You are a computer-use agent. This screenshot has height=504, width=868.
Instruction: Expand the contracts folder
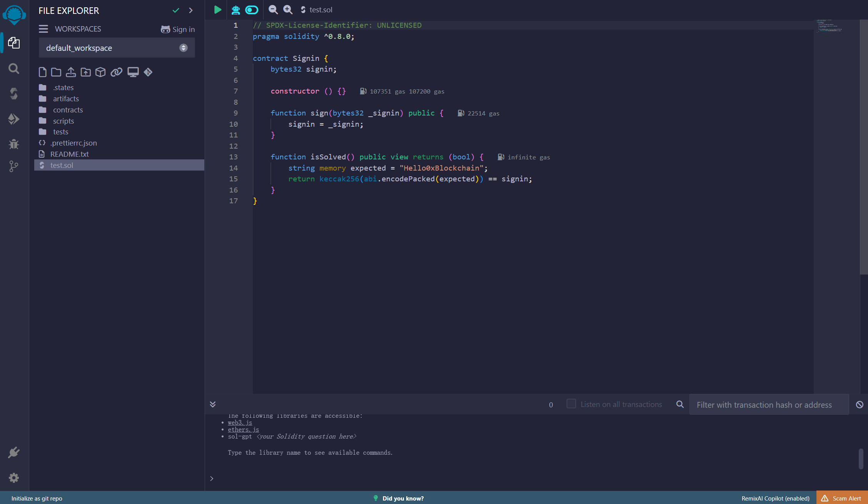[x=68, y=110]
